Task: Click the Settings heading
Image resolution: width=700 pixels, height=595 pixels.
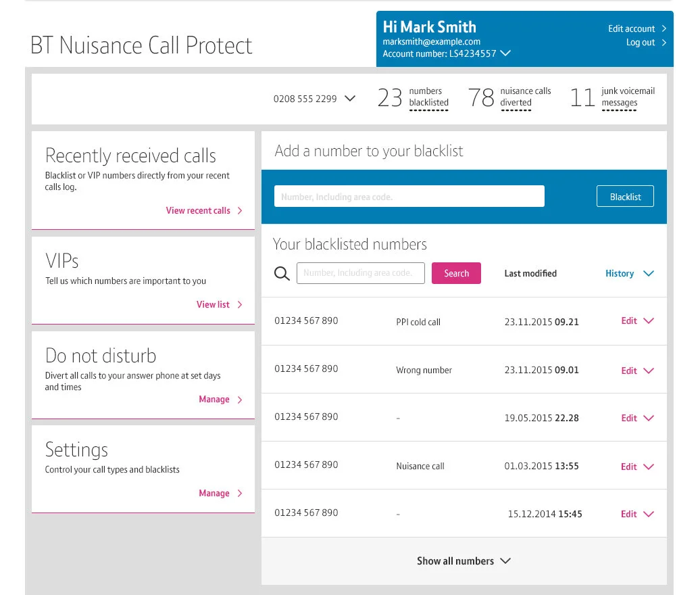Action: [x=76, y=450]
